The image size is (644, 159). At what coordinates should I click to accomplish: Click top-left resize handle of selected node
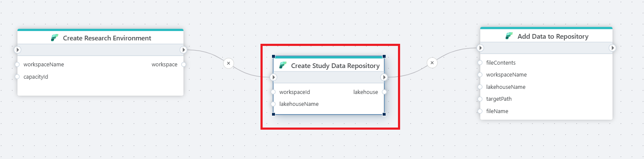[273, 56]
